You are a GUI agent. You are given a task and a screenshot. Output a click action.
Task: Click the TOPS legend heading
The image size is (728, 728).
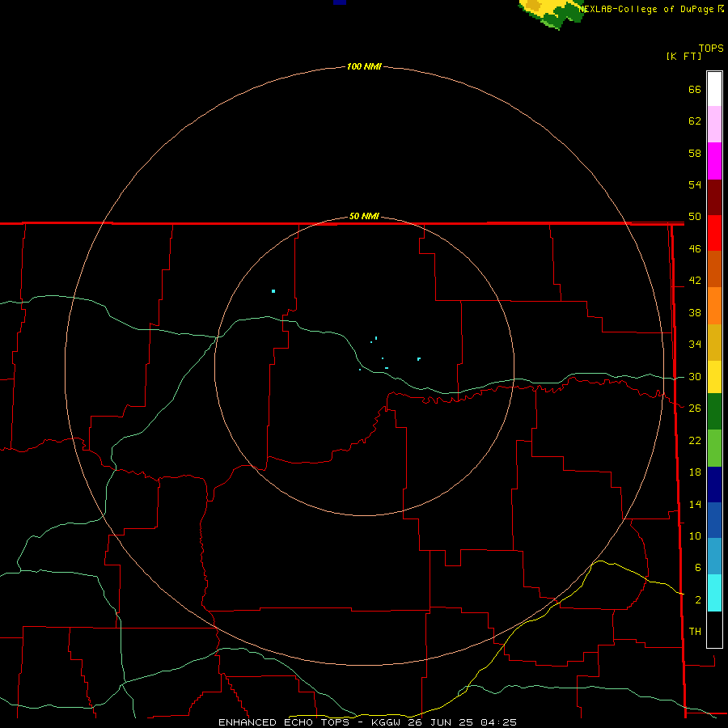pyautogui.click(x=711, y=49)
